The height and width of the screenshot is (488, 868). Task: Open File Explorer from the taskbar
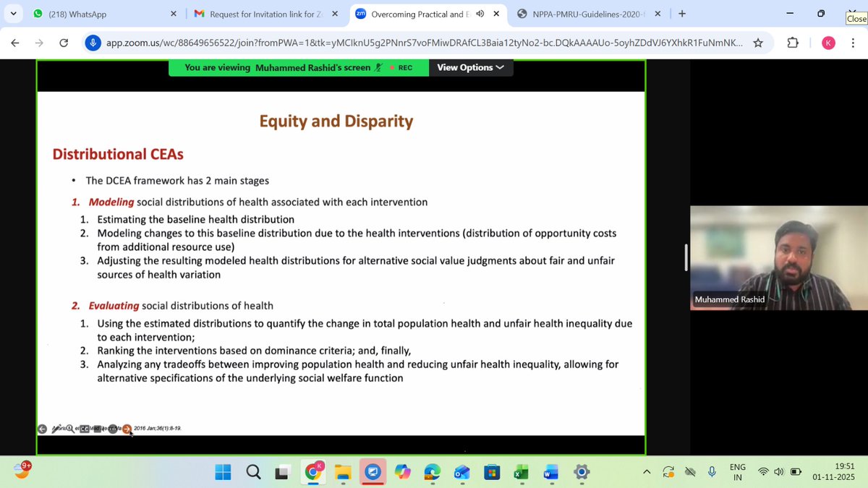343,472
